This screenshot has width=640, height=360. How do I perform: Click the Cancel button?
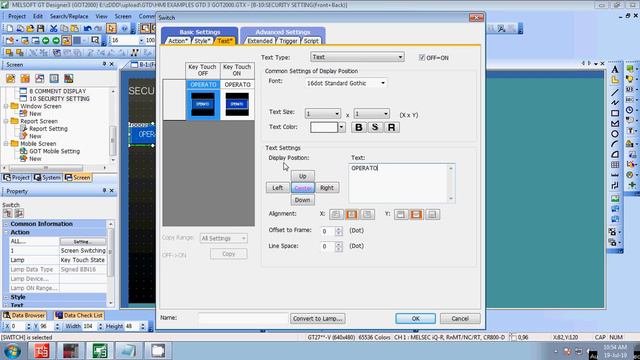tap(460, 318)
